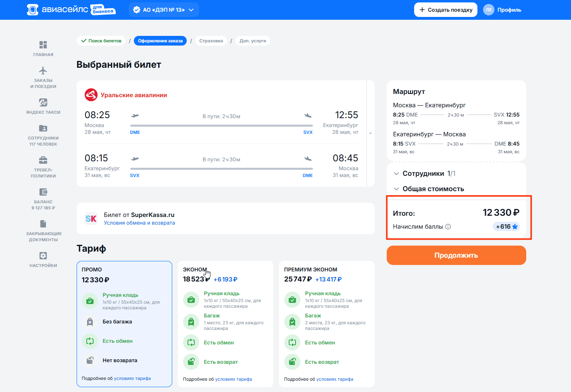Click the Продолжить button
Image resolution: width=571 pixels, height=392 pixels.
456,255
